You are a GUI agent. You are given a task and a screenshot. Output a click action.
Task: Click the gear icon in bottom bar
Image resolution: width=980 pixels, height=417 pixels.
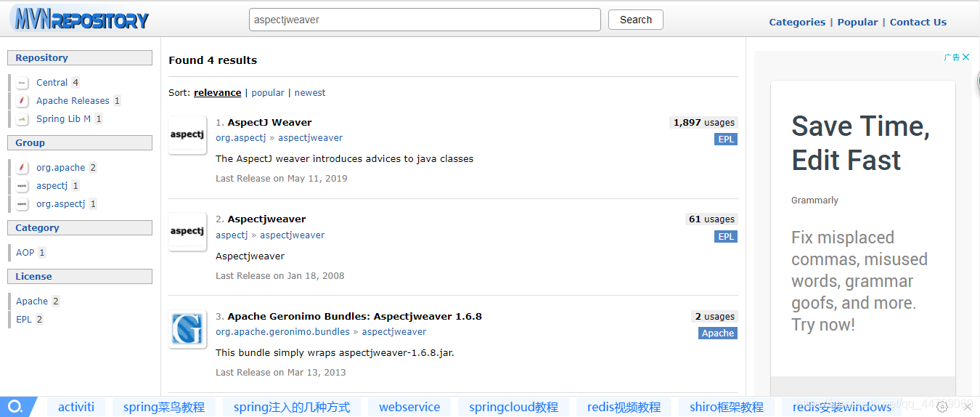[x=942, y=407]
